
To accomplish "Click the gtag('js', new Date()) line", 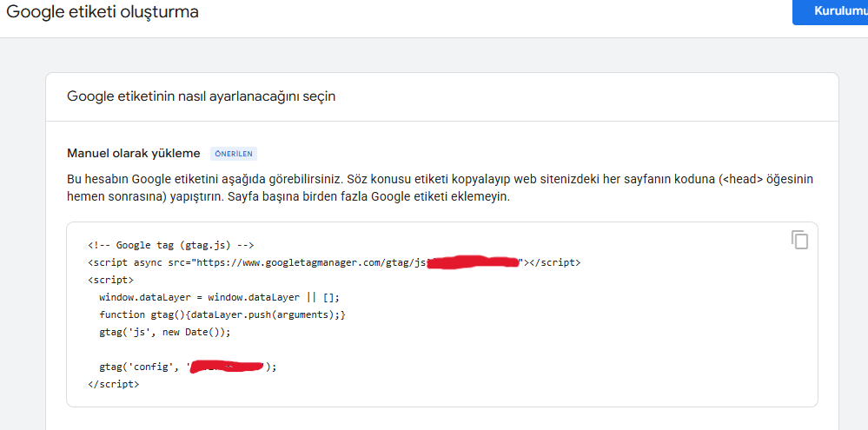I will click(165, 332).
